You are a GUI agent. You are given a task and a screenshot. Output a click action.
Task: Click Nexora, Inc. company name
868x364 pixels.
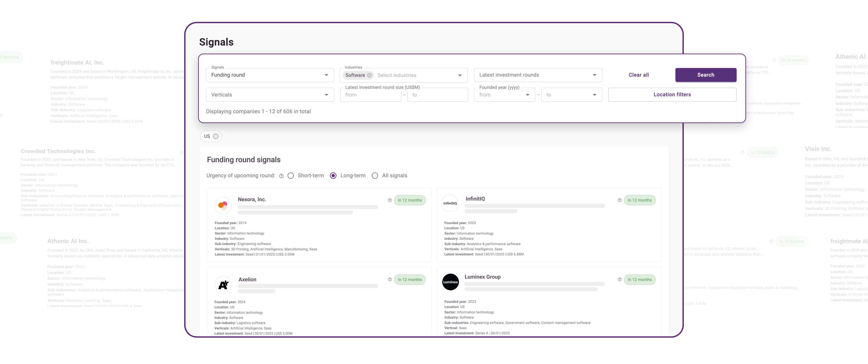[252, 199]
